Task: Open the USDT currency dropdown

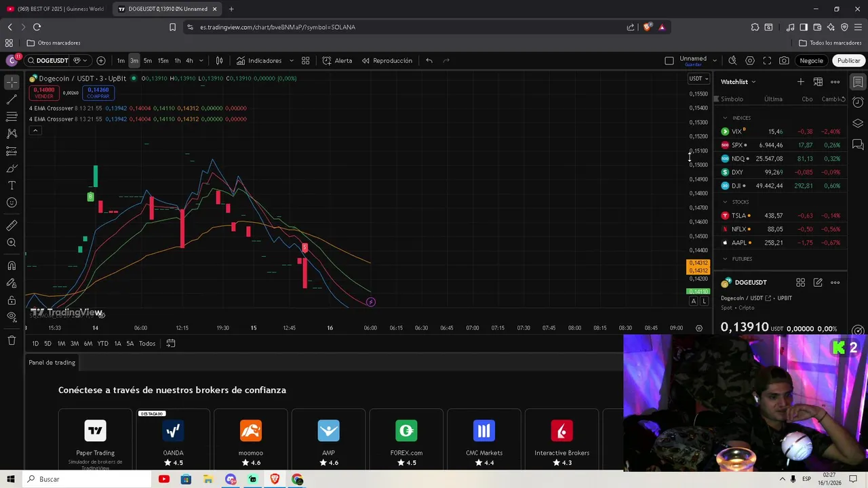Action: click(698, 79)
